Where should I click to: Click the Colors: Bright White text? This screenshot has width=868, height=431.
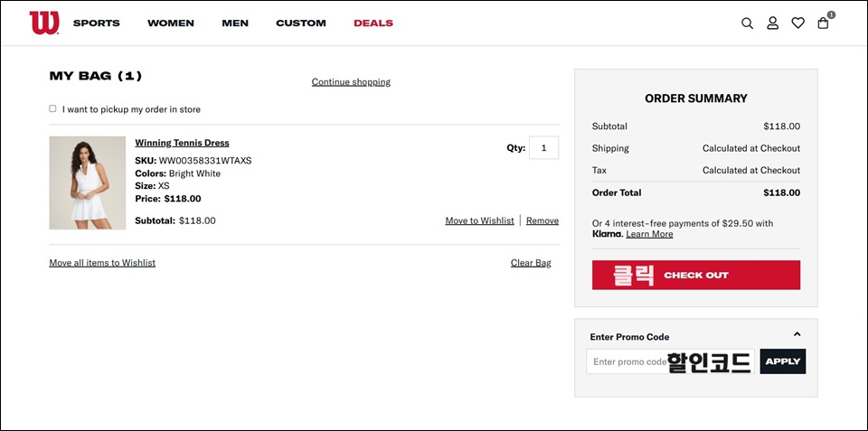coord(178,173)
